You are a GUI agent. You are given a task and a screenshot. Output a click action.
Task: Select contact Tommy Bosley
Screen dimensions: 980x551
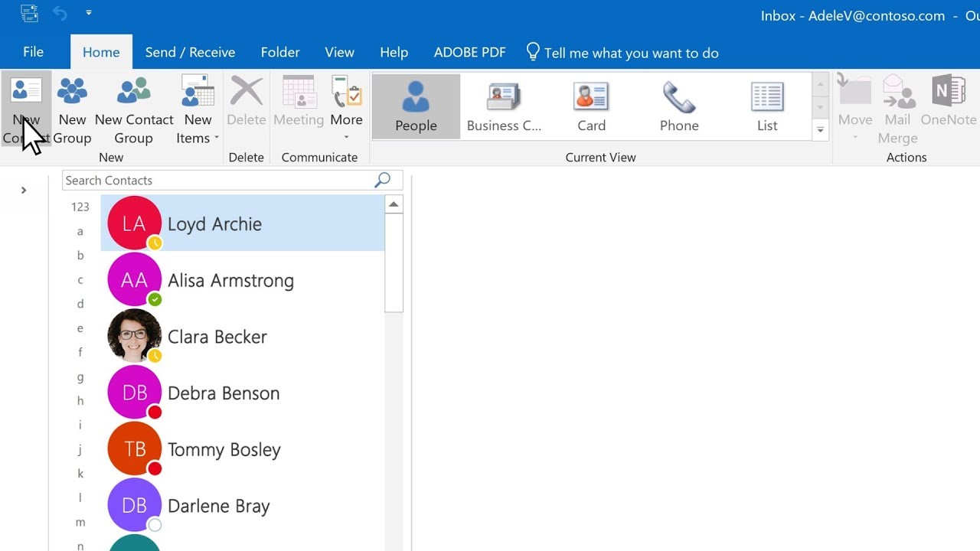point(243,449)
